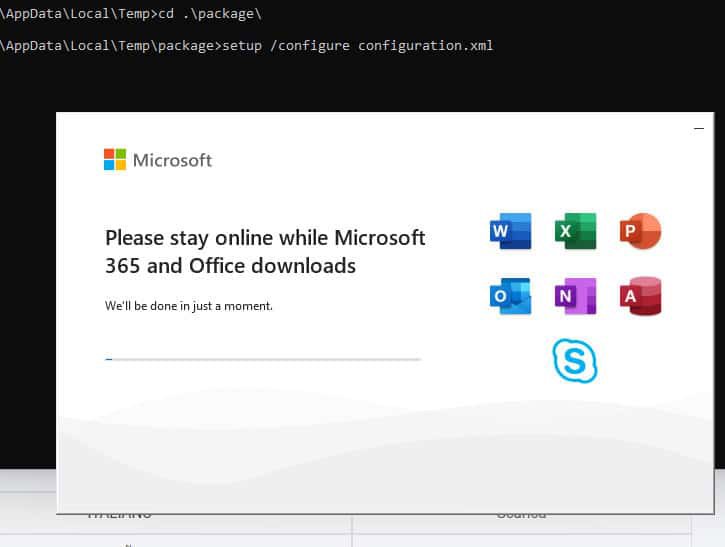Click the Skype app icon
725x547 pixels.
point(575,360)
